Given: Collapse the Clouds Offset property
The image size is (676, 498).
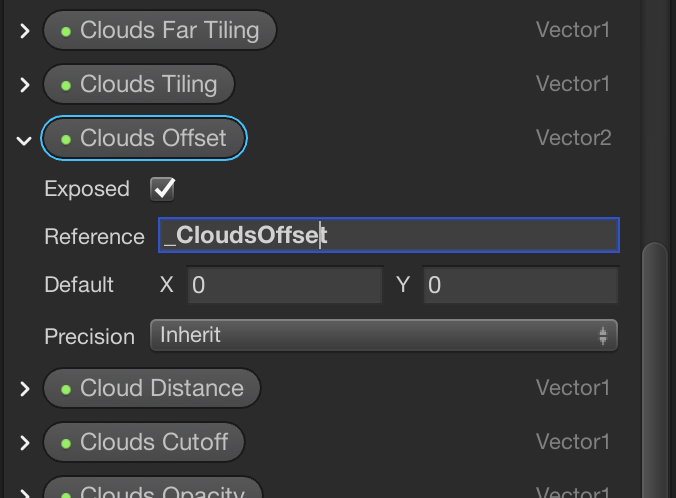Looking at the screenshot, I should coord(25,139).
